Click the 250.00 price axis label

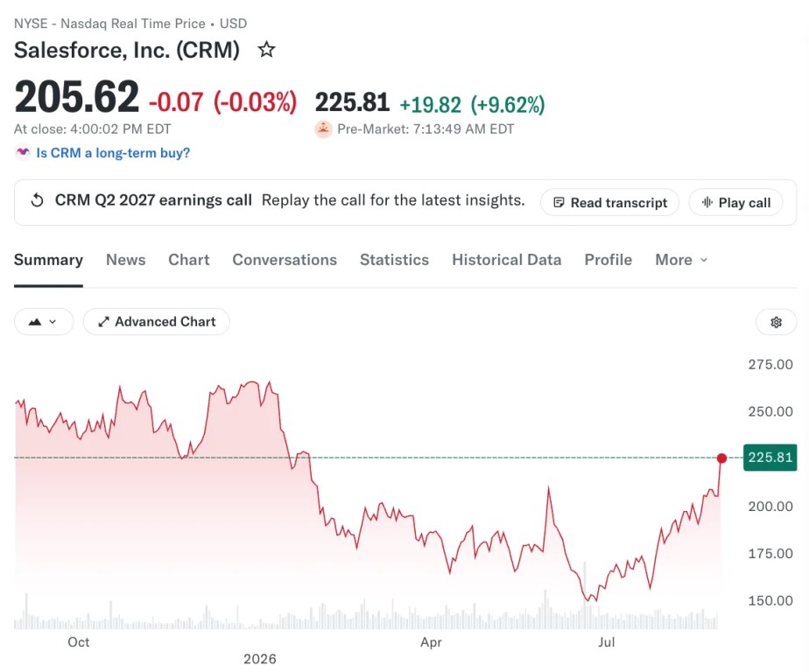(x=770, y=411)
